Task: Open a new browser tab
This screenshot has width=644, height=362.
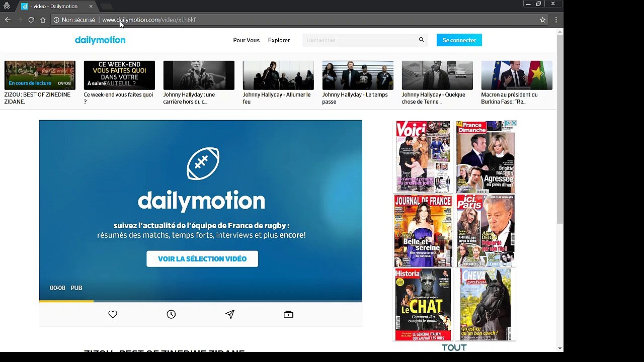Action: click(x=106, y=6)
